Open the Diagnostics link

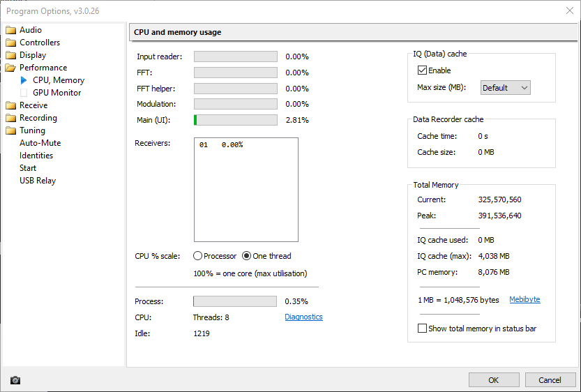click(303, 317)
